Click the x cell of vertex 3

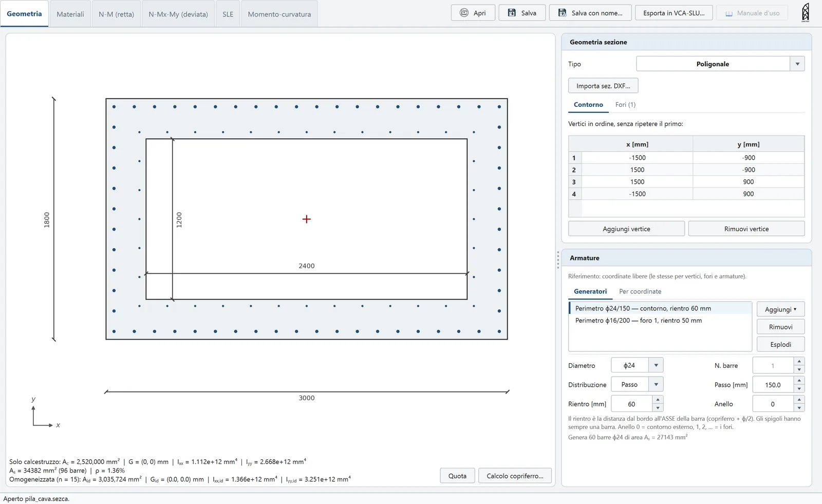[x=637, y=182]
